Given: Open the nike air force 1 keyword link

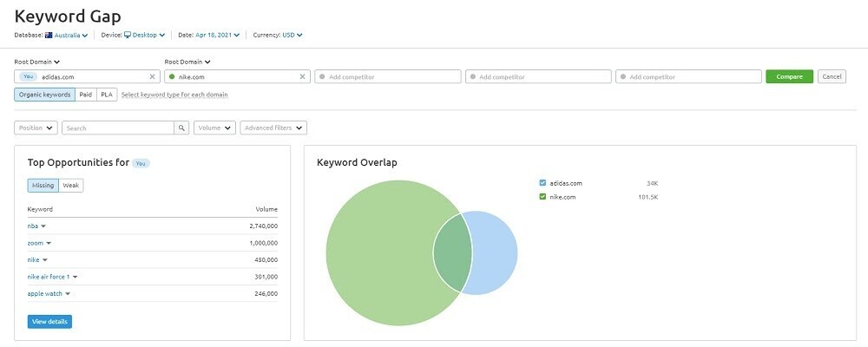Looking at the screenshot, I should [49, 278].
